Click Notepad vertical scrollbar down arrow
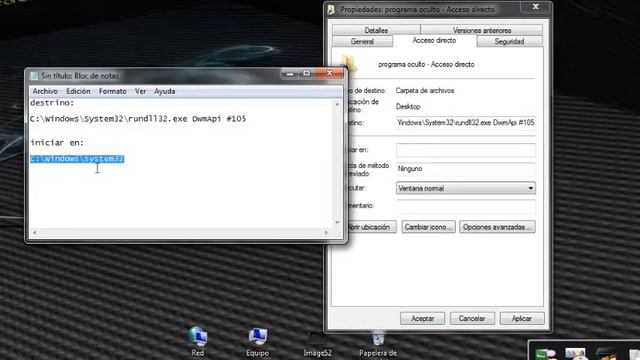Image resolution: width=640 pixels, height=360 pixels. [337, 222]
